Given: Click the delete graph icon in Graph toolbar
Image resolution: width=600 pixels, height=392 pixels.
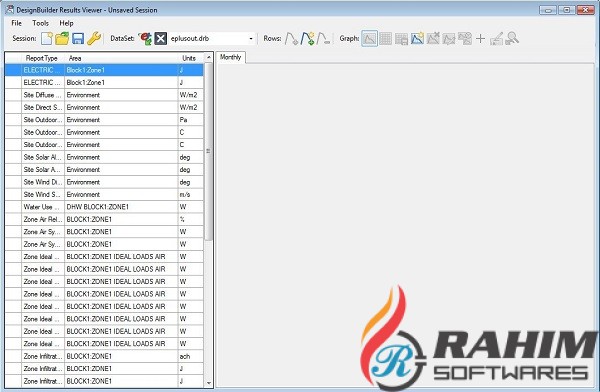Looking at the screenshot, I should pos(433,38).
